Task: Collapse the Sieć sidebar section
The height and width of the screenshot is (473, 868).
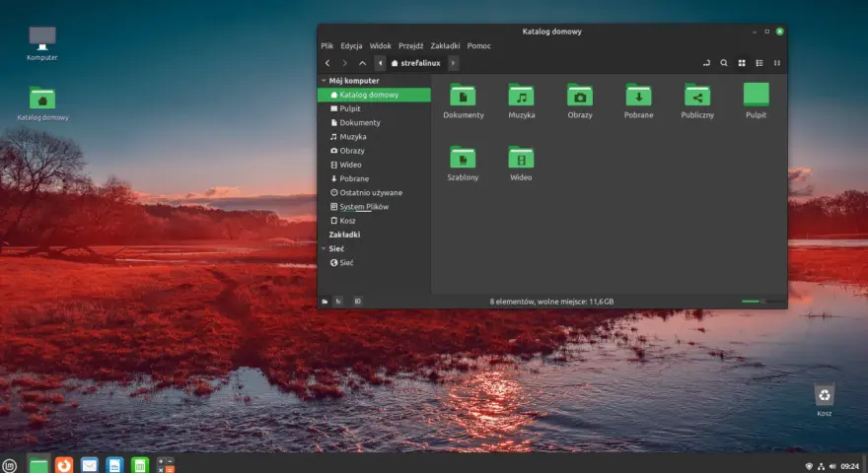Action: pos(324,249)
